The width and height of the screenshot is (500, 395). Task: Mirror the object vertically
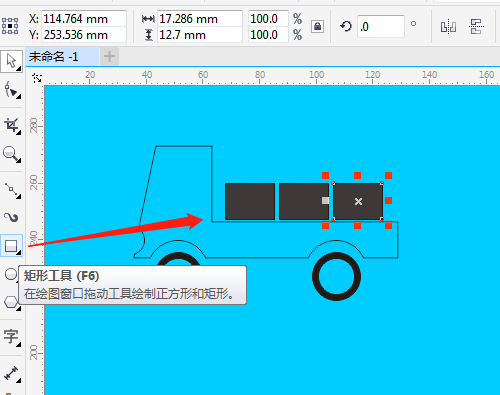[x=476, y=26]
